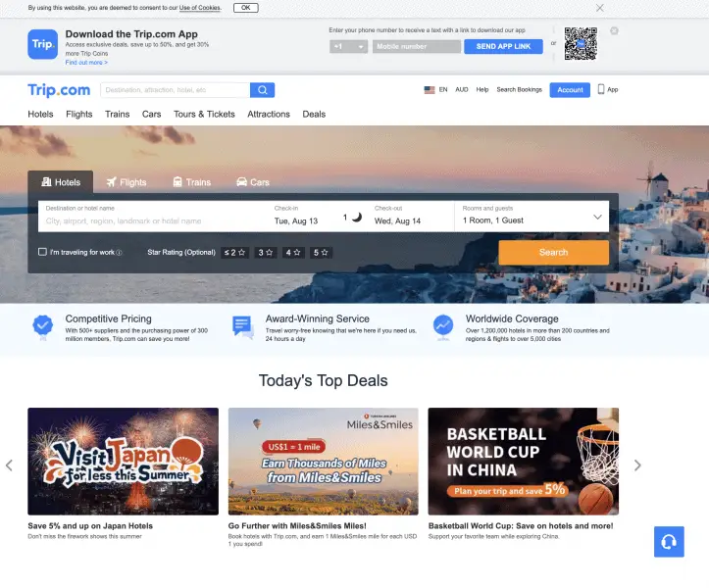Viewport: 709px width, 588px height.
Task: Open the AUD currency selector
Action: tap(461, 89)
